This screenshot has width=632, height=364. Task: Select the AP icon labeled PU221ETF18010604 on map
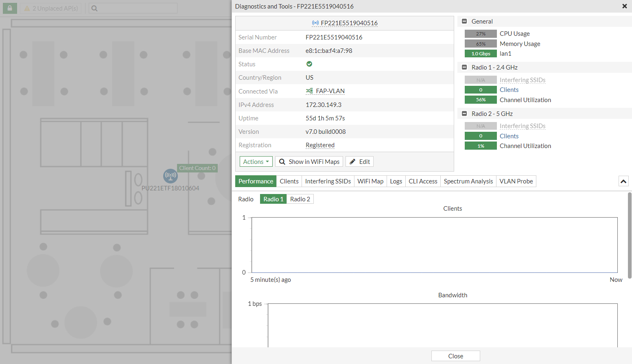170,176
